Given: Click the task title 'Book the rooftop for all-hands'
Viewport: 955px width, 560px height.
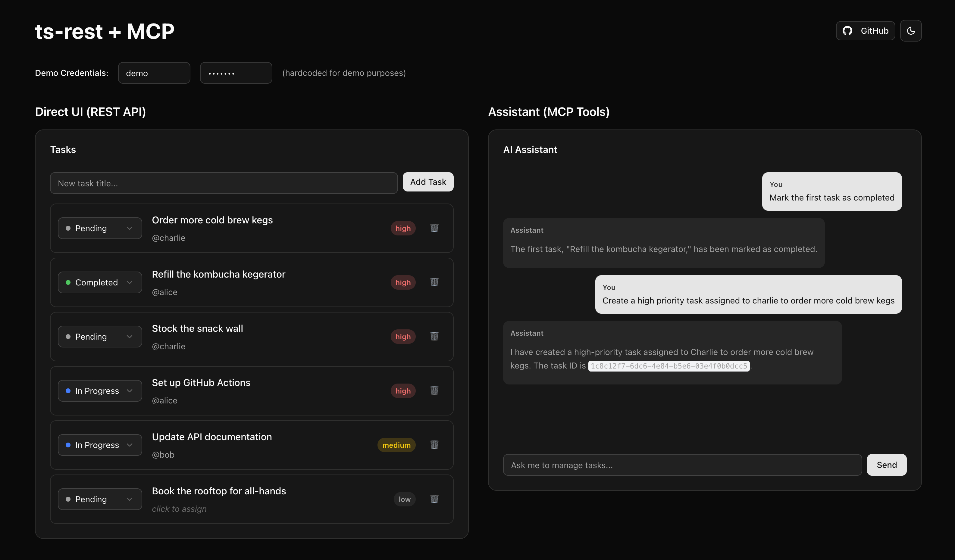Looking at the screenshot, I should tap(219, 491).
